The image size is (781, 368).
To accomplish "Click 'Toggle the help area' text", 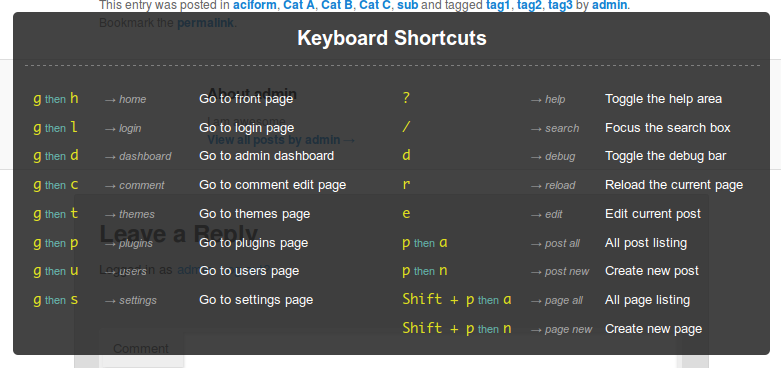I will coord(663,99).
